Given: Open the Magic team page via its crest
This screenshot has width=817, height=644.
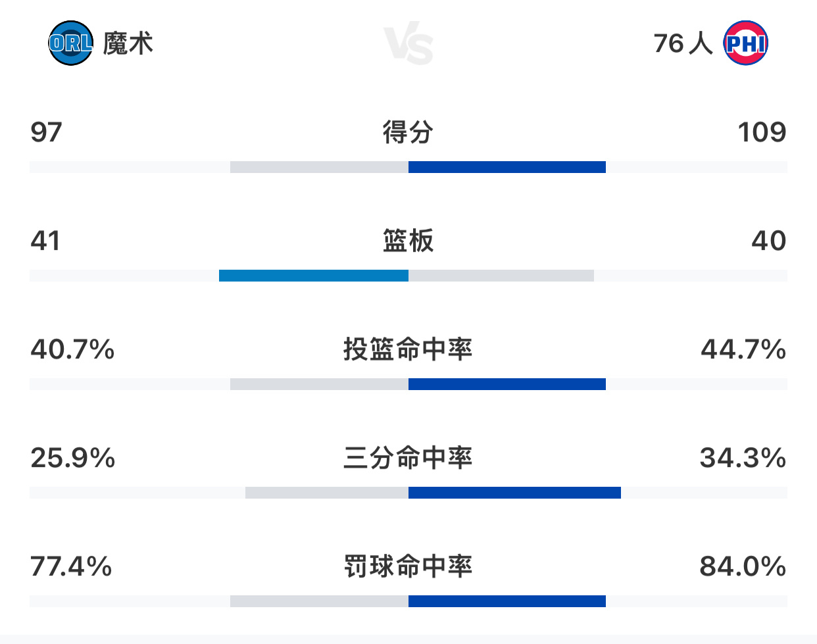Looking at the screenshot, I should pos(70,43).
